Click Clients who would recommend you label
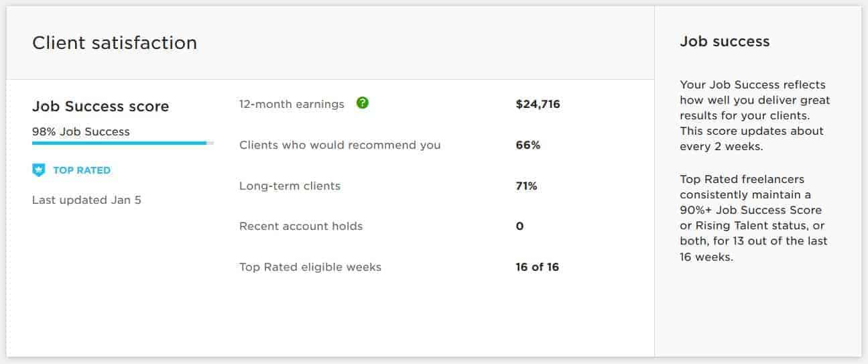This screenshot has height=364, width=868. [x=340, y=145]
